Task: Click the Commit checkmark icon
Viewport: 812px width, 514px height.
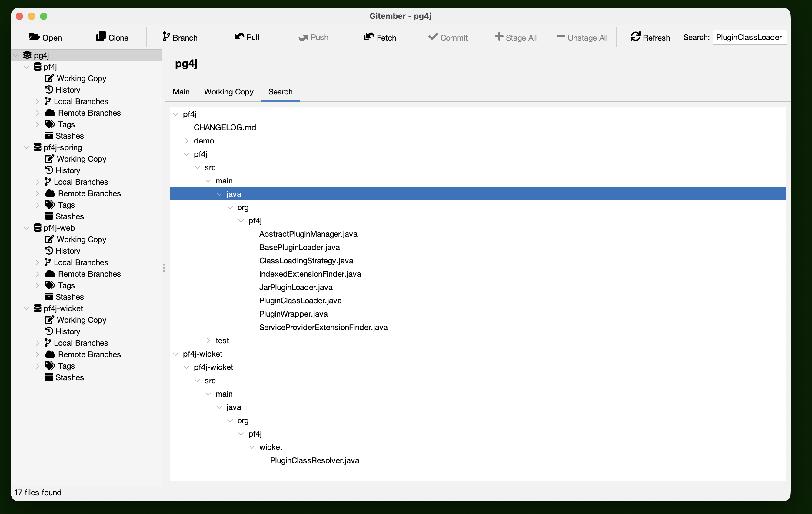Action: (433, 36)
